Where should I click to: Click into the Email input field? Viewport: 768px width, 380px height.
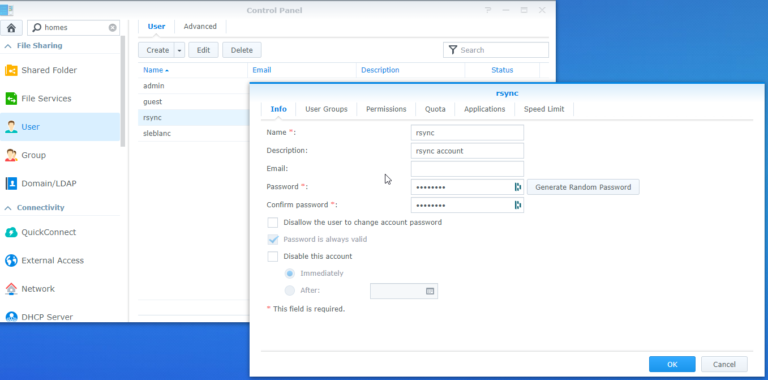tap(467, 169)
